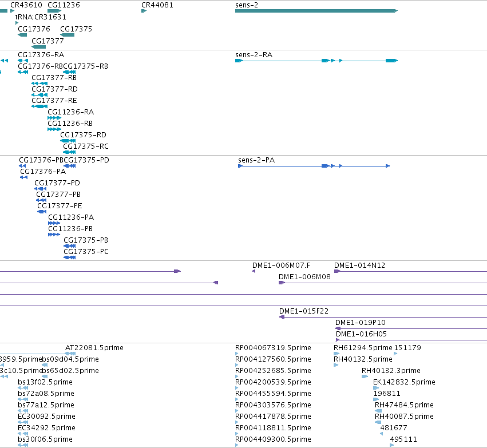487x448 pixels.
Task: Click the sens-2 gene bar
Action: 316,11
